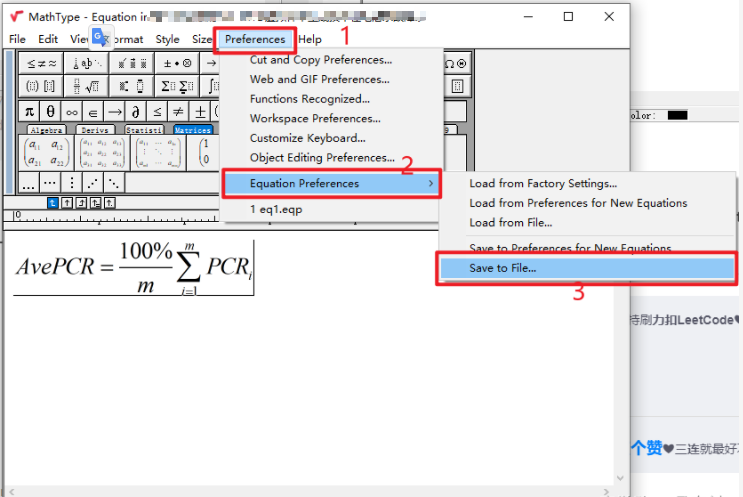Click the translate overlay icon on menu bar
Image resolution: width=743 pixels, height=497 pixels.
coord(100,37)
